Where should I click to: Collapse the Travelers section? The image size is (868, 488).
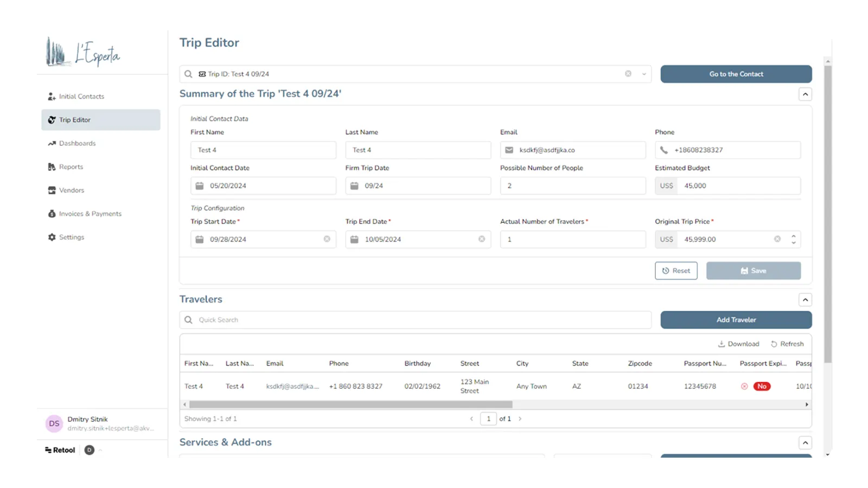coord(806,300)
